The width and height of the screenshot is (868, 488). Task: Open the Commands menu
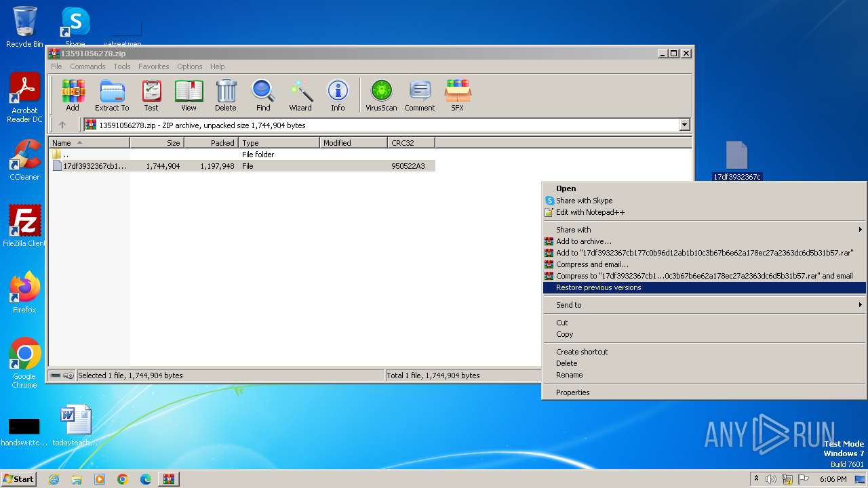click(87, 66)
